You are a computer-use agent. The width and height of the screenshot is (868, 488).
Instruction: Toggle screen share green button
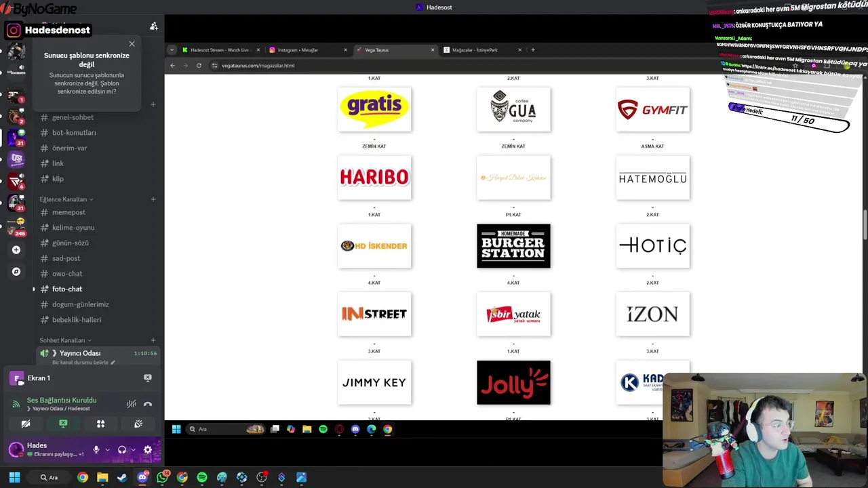[63, 424]
